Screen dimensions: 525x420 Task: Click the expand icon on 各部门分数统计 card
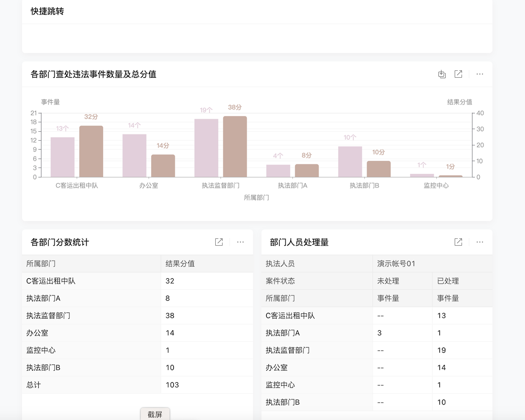219,242
